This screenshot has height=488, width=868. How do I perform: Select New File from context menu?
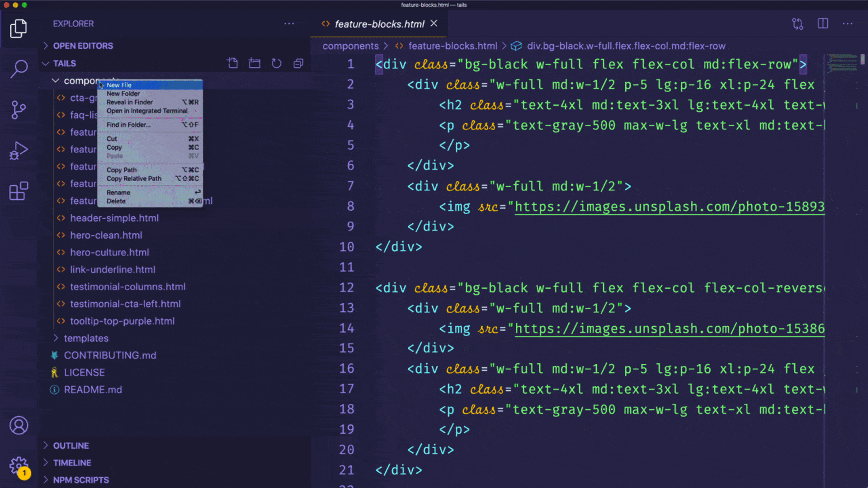click(x=119, y=85)
